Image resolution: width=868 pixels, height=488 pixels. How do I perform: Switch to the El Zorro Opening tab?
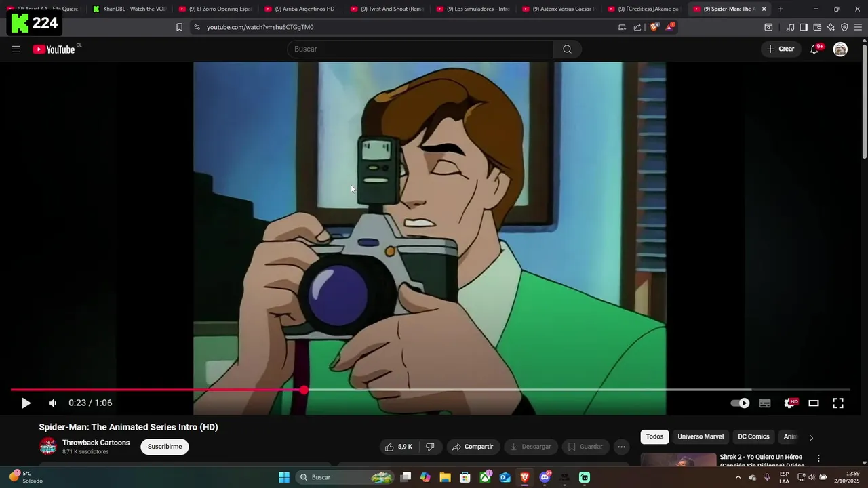(215, 9)
